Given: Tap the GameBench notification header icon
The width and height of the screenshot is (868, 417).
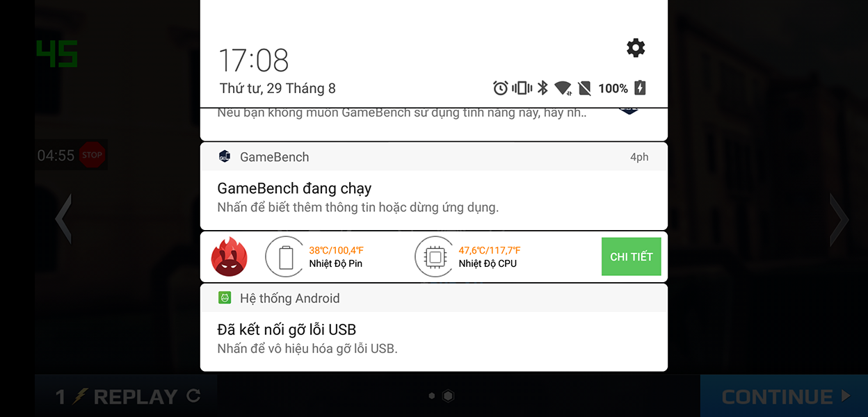Looking at the screenshot, I should [225, 156].
